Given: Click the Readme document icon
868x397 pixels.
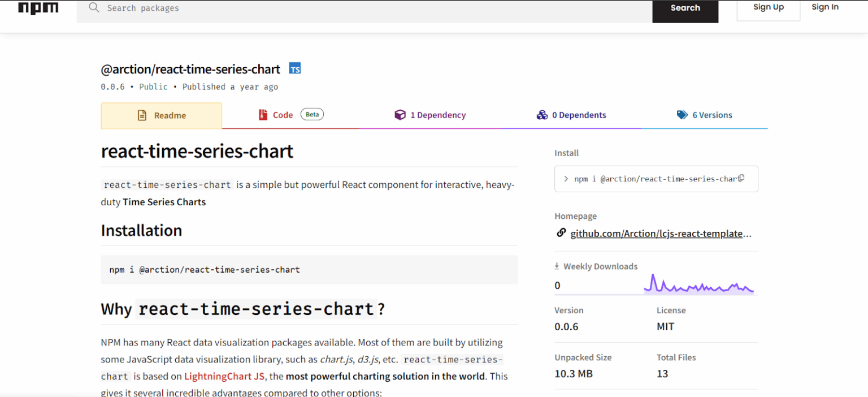Looking at the screenshot, I should (141, 115).
